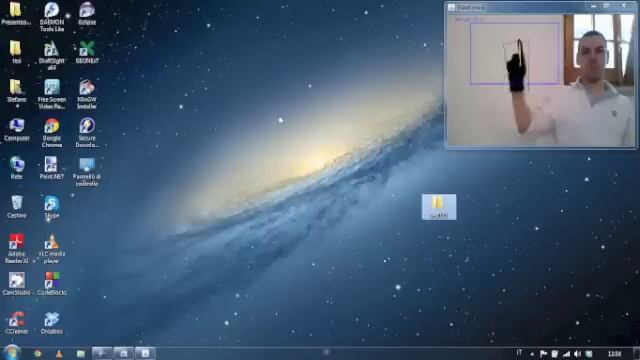Open the volume speaker tray icon
This screenshot has height=360, width=640.
pyautogui.click(x=577, y=354)
